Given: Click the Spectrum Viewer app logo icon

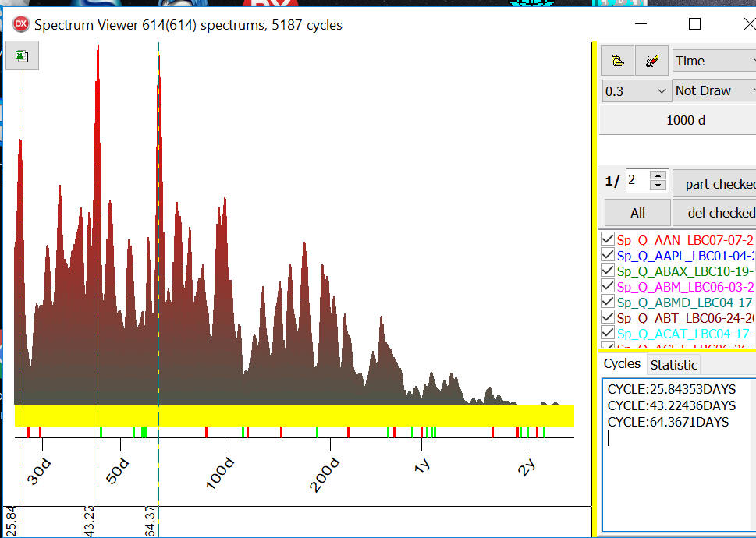Looking at the screenshot, I should tap(20, 24).
